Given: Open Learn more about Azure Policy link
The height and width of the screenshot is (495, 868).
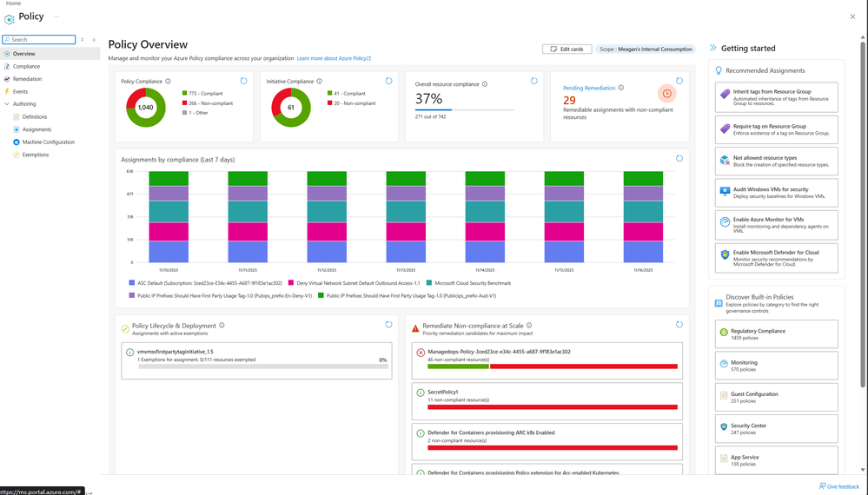Looking at the screenshot, I should (334, 58).
